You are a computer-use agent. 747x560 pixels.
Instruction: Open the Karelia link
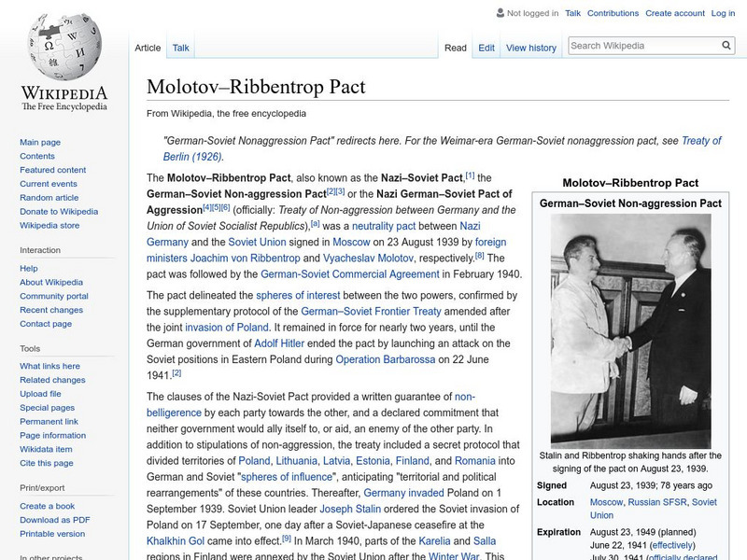434,541
